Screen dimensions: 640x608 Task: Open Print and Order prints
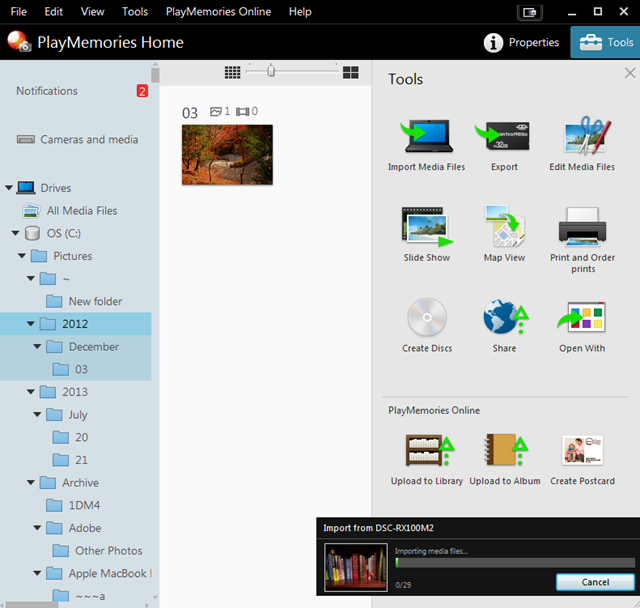point(582,240)
